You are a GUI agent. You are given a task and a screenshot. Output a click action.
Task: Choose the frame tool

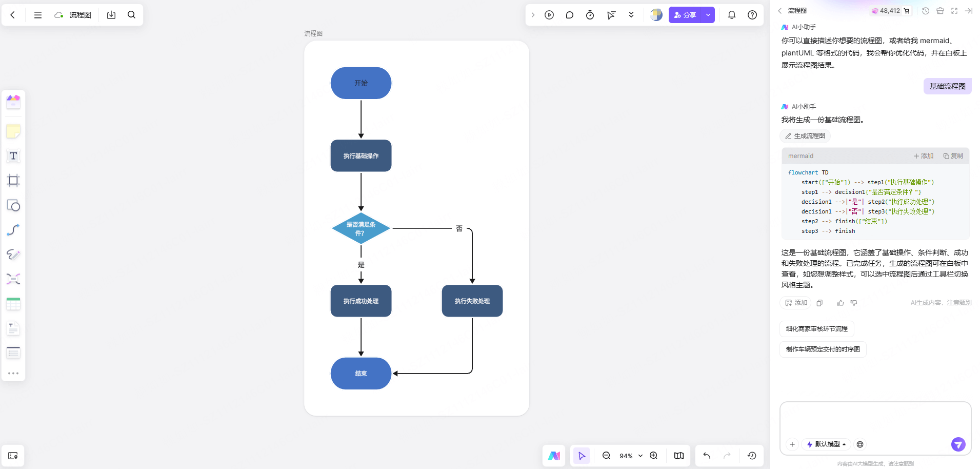click(13, 181)
